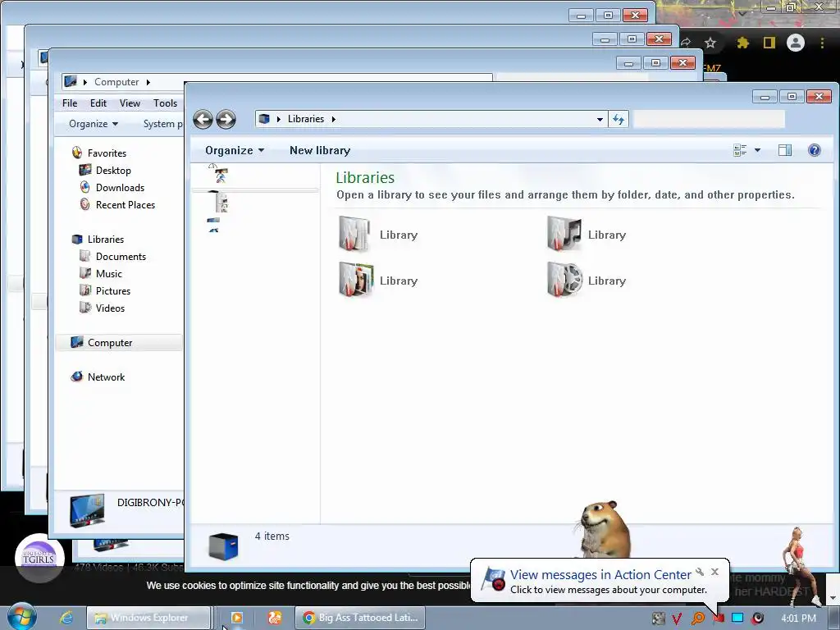Click the Libraries breadcrumb in address bar
Image resolution: width=840 pixels, height=630 pixels.
pos(306,119)
